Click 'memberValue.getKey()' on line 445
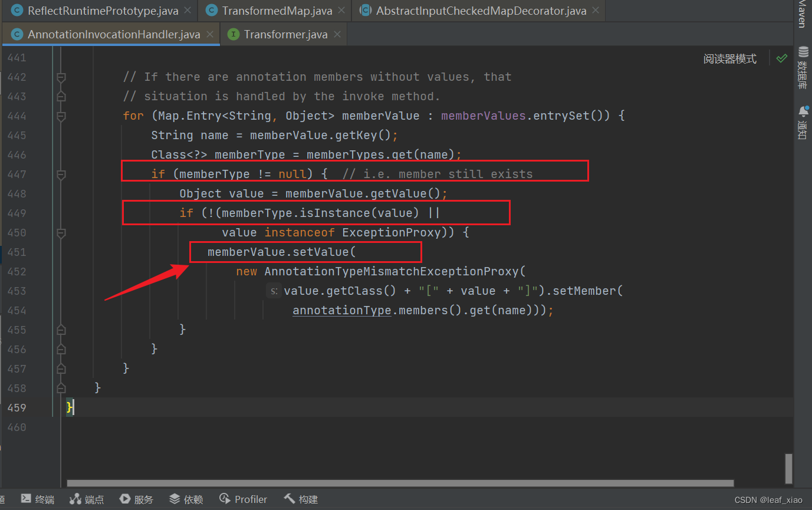 [321, 135]
